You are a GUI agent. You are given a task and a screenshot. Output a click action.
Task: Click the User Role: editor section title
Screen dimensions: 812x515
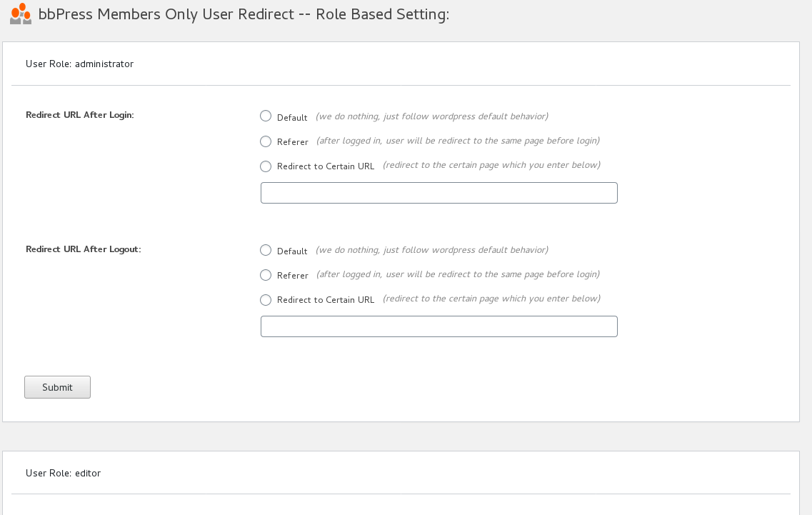point(63,473)
